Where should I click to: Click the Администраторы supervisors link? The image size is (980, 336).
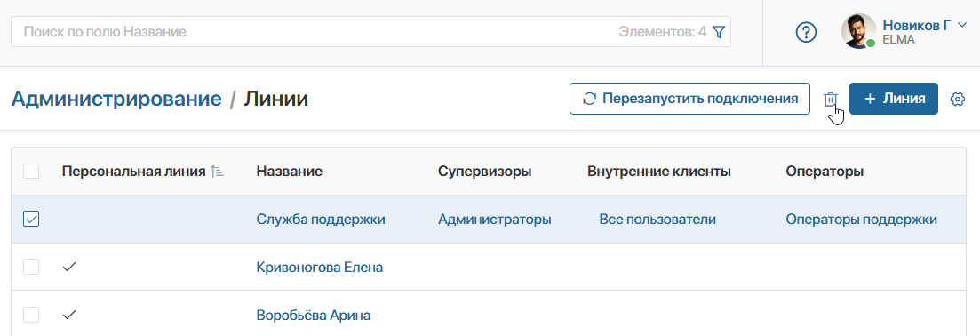pyautogui.click(x=494, y=220)
